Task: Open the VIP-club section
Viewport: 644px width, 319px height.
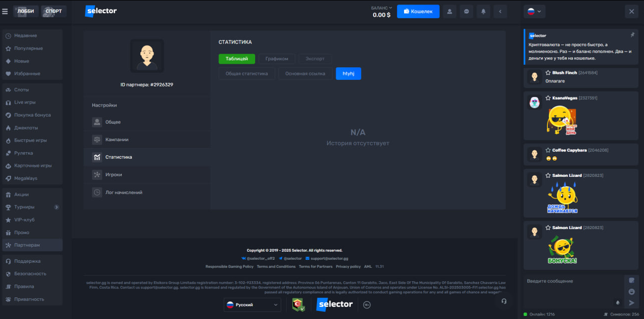Action: pos(22,220)
